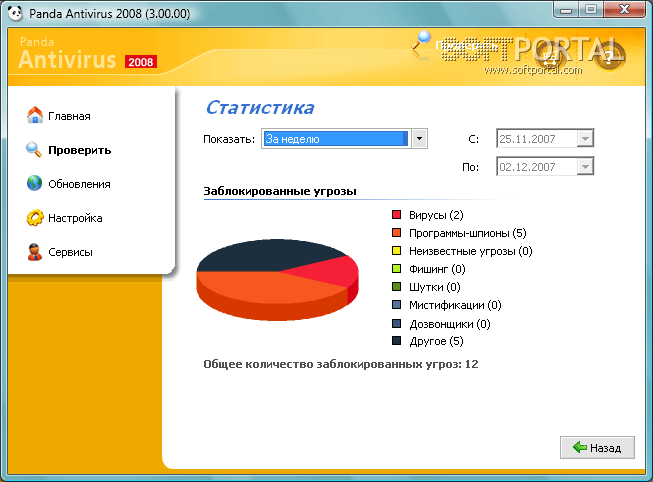This screenshot has height=482, width=653.
Task: Click the yellow Неизвестные угрозы swatch
Action: click(x=396, y=250)
